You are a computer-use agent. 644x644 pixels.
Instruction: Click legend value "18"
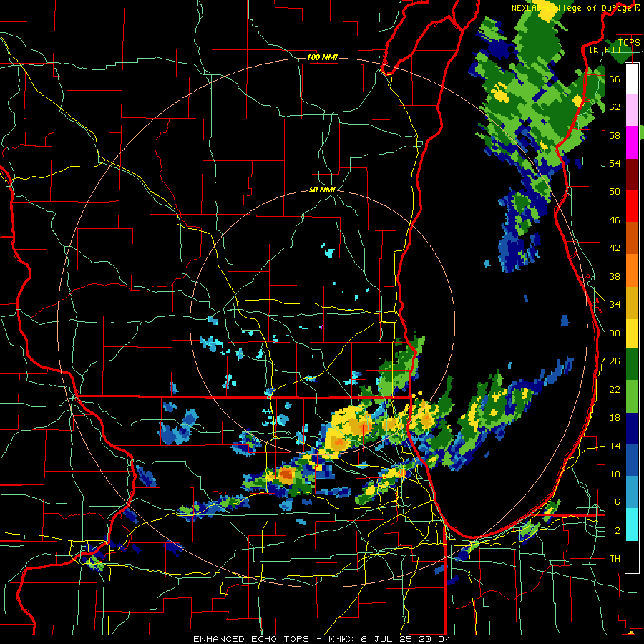(615, 418)
